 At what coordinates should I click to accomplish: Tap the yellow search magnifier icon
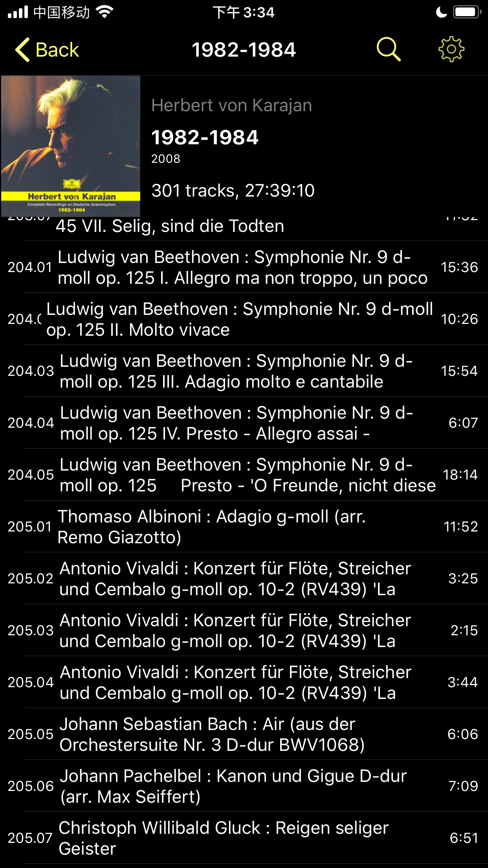click(x=388, y=50)
